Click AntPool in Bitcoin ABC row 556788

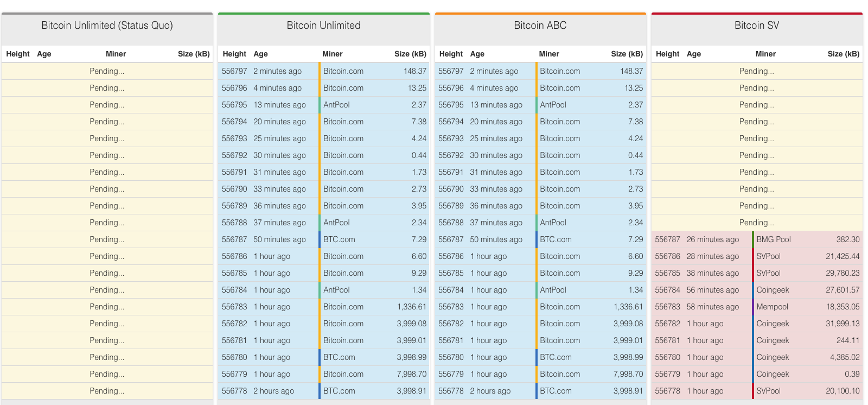553,223
